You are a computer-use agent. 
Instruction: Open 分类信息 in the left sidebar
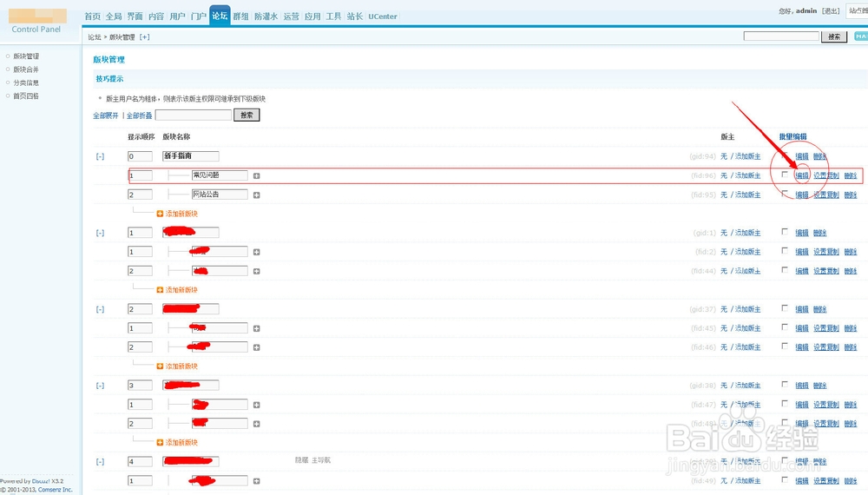26,83
